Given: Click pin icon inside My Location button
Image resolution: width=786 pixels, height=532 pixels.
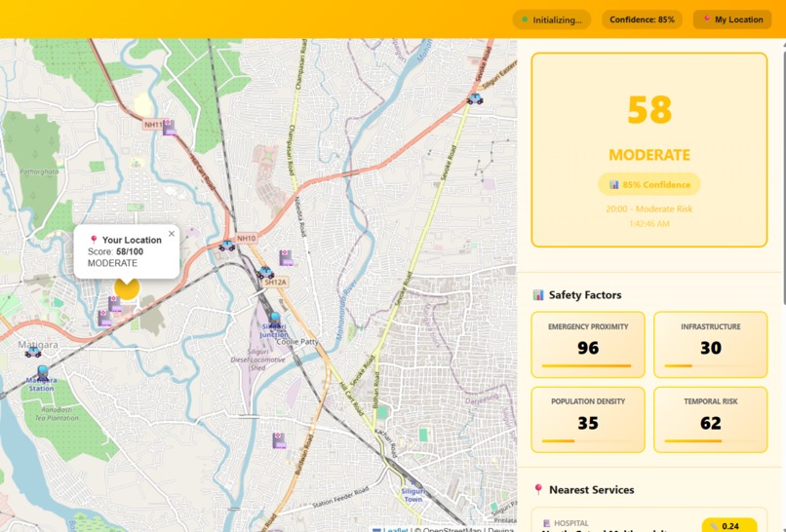Looking at the screenshot, I should click(707, 19).
